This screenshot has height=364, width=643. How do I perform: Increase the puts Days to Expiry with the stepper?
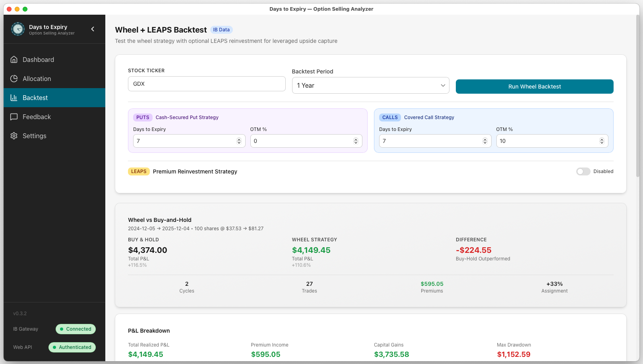pyautogui.click(x=239, y=139)
